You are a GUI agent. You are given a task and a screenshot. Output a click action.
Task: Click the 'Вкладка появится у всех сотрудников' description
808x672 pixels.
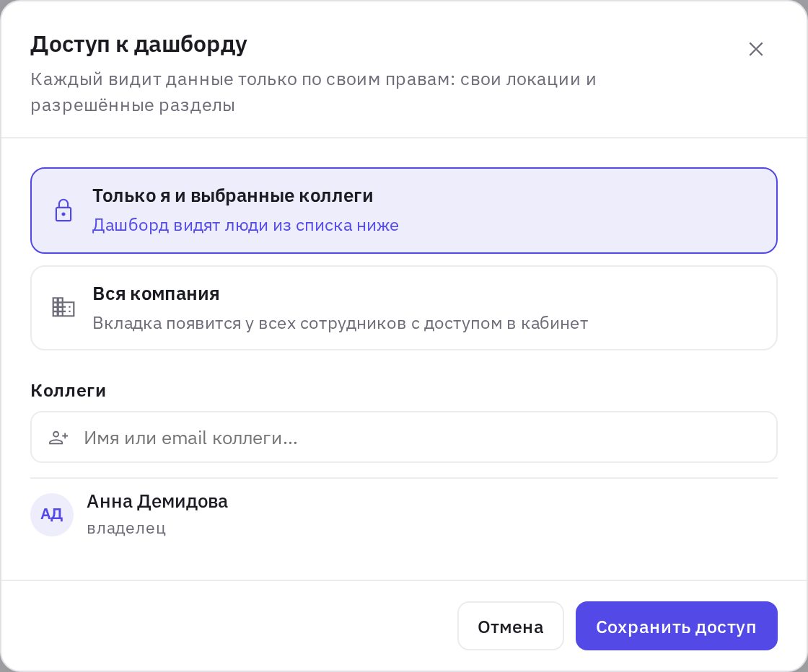(x=340, y=324)
